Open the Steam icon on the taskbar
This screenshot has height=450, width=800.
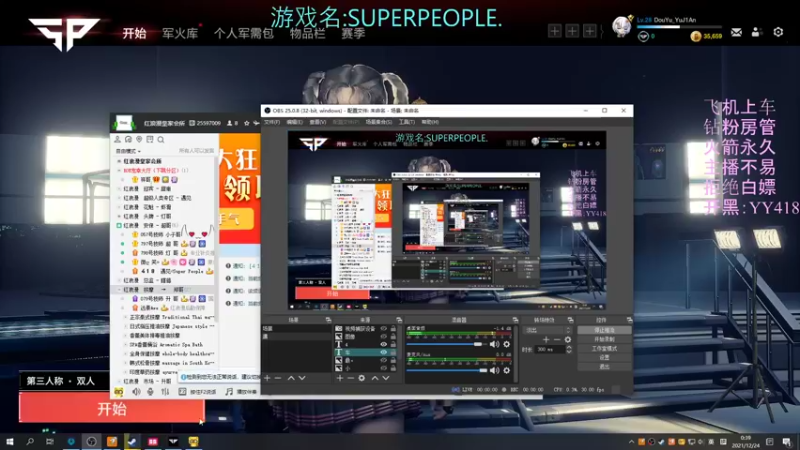[x=132, y=441]
